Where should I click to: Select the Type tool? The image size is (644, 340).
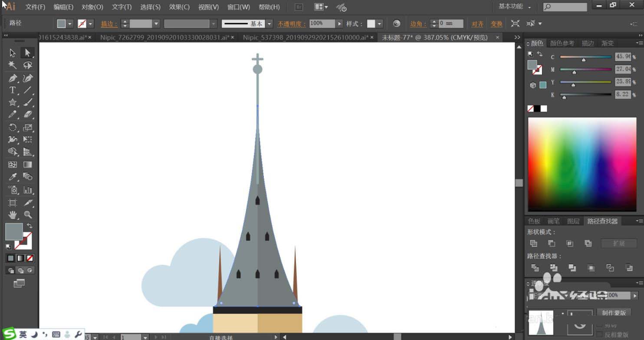(x=13, y=90)
